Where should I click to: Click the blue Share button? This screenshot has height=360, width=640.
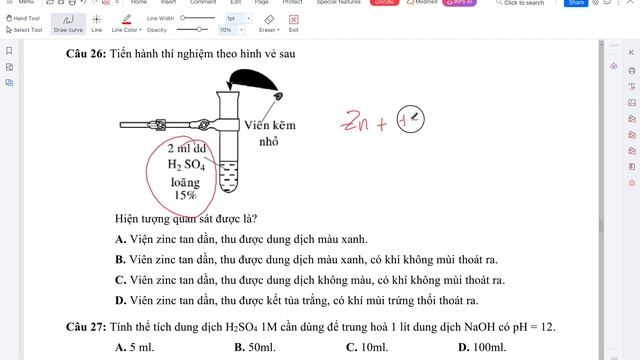pos(576,3)
